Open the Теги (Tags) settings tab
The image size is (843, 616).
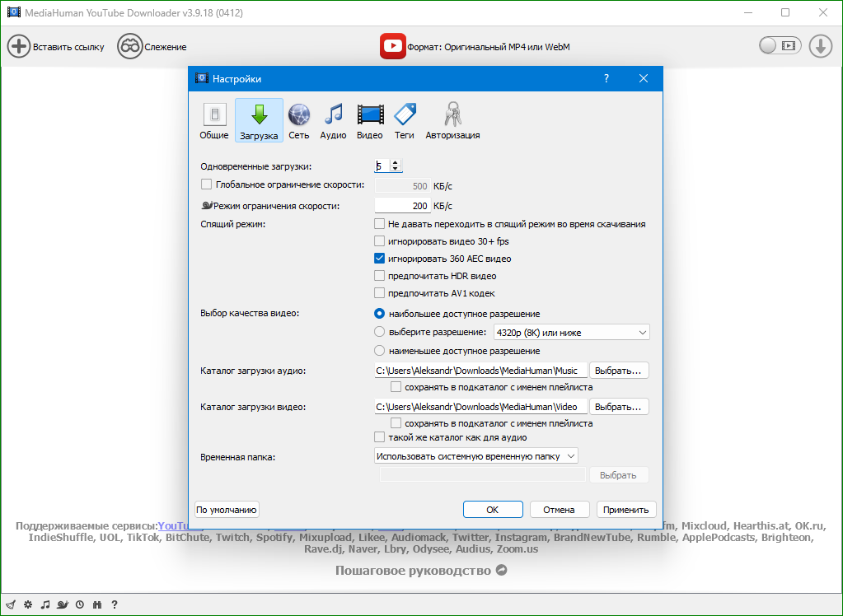tap(404, 120)
